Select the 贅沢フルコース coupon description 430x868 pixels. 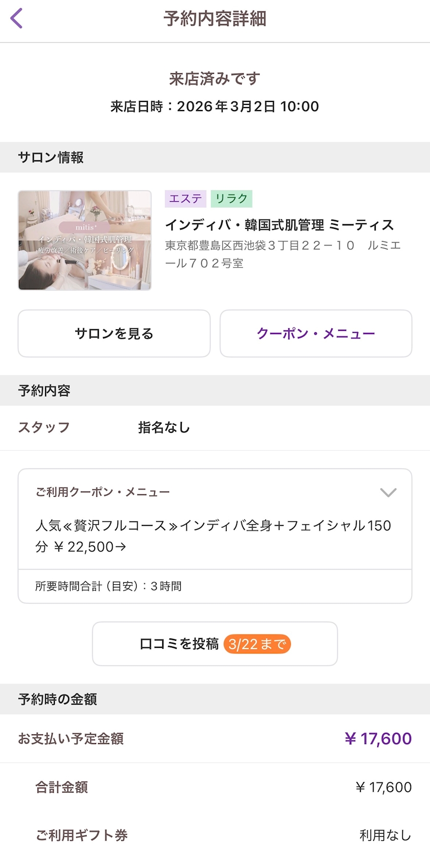pyautogui.click(x=213, y=536)
